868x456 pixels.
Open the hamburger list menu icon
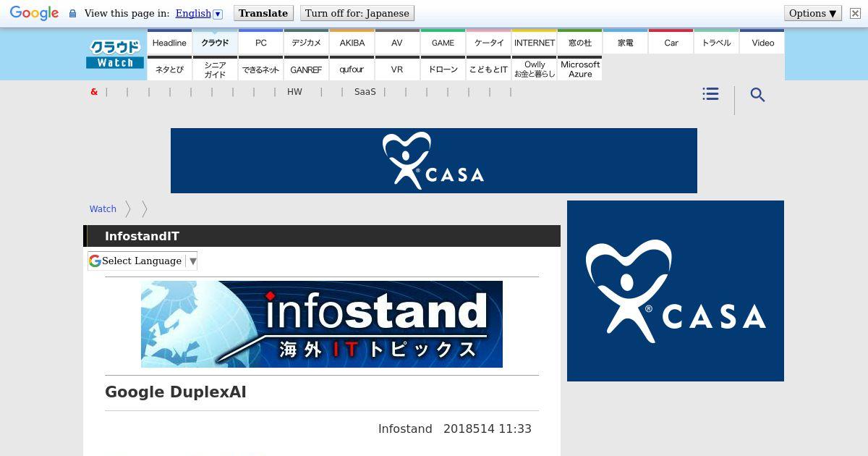pos(710,94)
